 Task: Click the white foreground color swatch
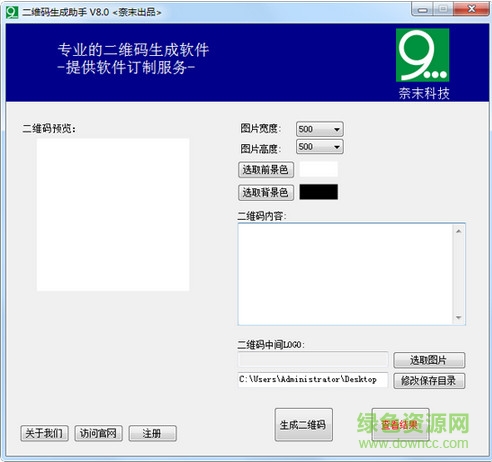point(319,169)
